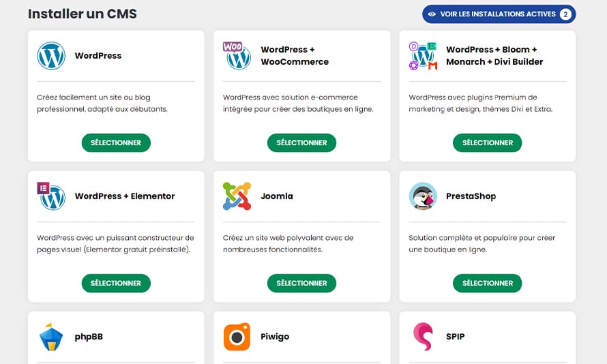Select Joomla with its Sélectionner button

pyautogui.click(x=301, y=284)
